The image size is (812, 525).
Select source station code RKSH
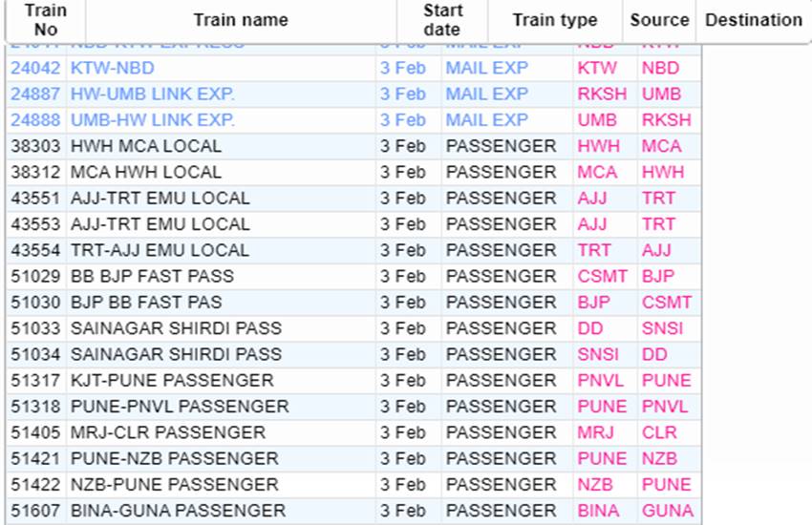602,94
